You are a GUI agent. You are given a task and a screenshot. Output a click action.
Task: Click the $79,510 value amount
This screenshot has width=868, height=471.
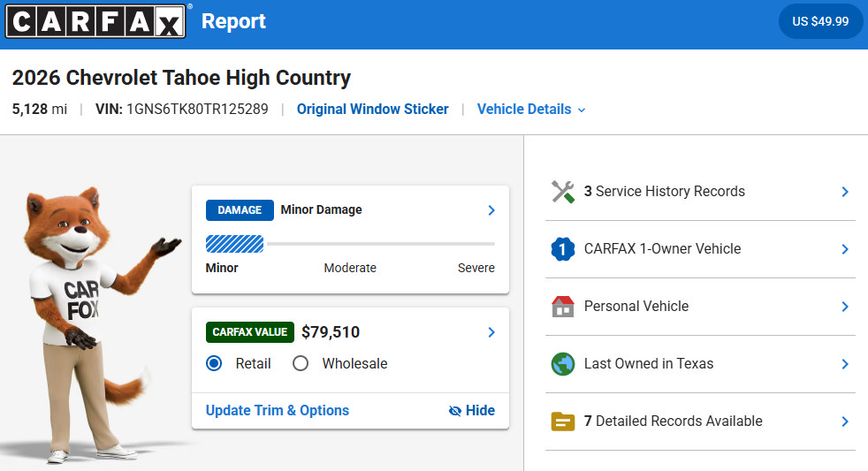(x=331, y=332)
